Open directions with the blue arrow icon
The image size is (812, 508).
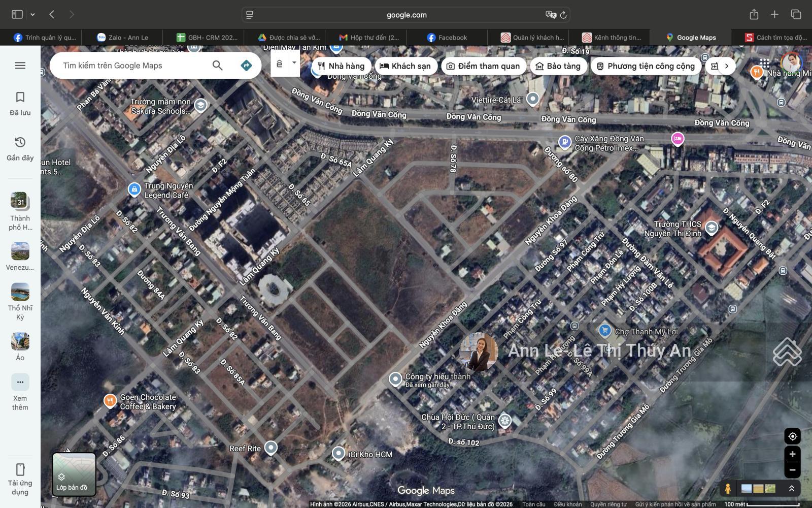[246, 66]
